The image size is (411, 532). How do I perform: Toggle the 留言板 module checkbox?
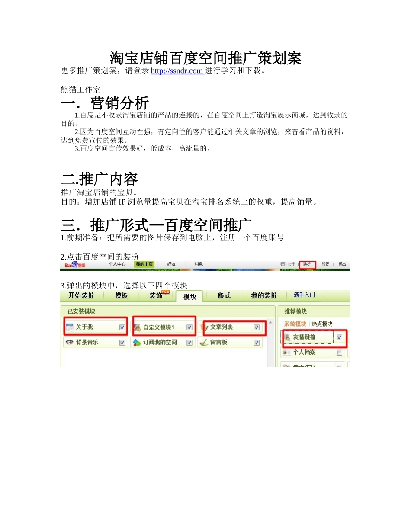click(257, 343)
